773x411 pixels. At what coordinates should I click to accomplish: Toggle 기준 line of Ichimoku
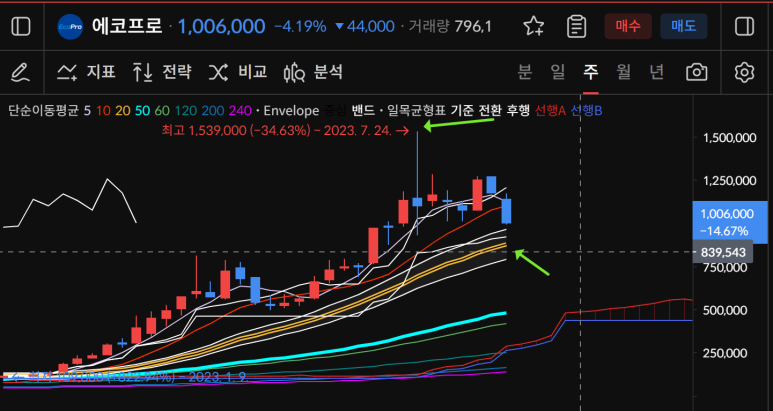(462, 111)
